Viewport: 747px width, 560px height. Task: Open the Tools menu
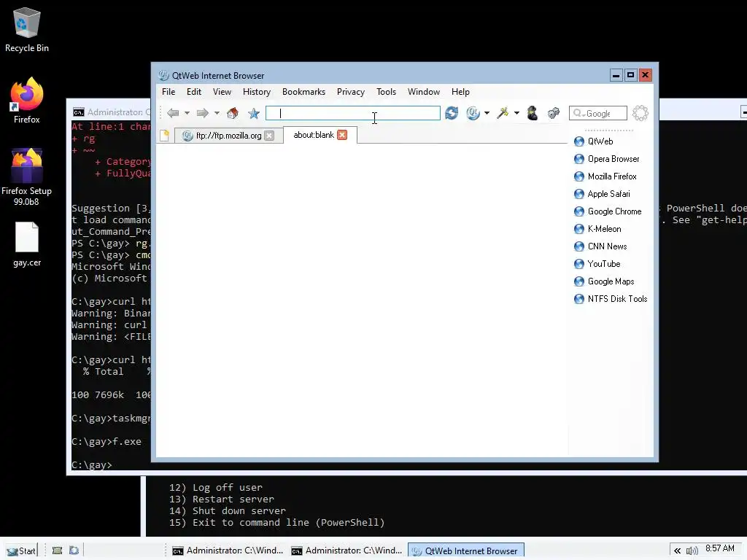(x=387, y=92)
